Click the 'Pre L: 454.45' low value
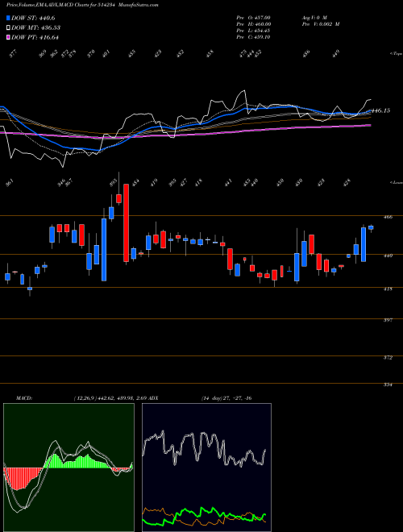The height and width of the screenshot is (532, 403). coord(253,31)
